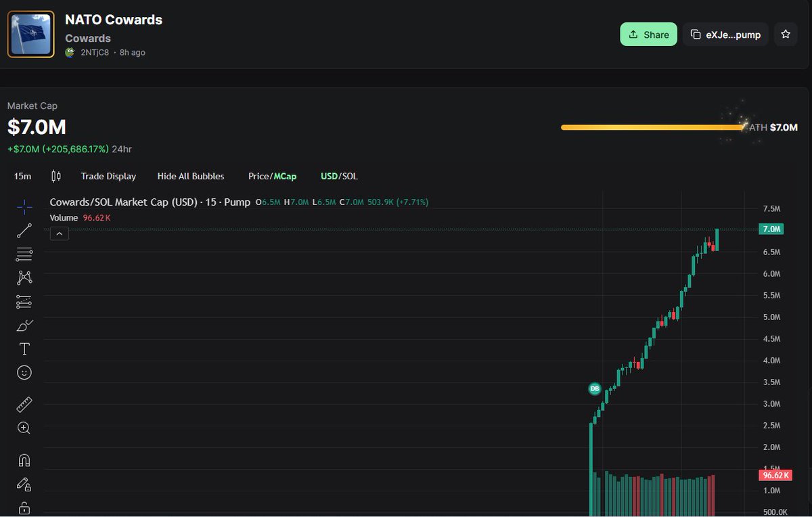This screenshot has width=812, height=517.
Task: Collapse the indicator legend chevron
Action: [x=59, y=233]
